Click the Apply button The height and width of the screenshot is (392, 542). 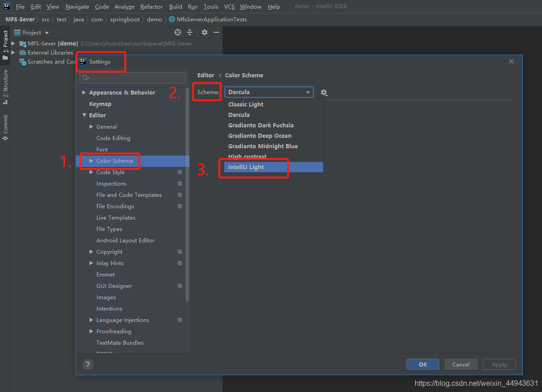[x=499, y=364]
